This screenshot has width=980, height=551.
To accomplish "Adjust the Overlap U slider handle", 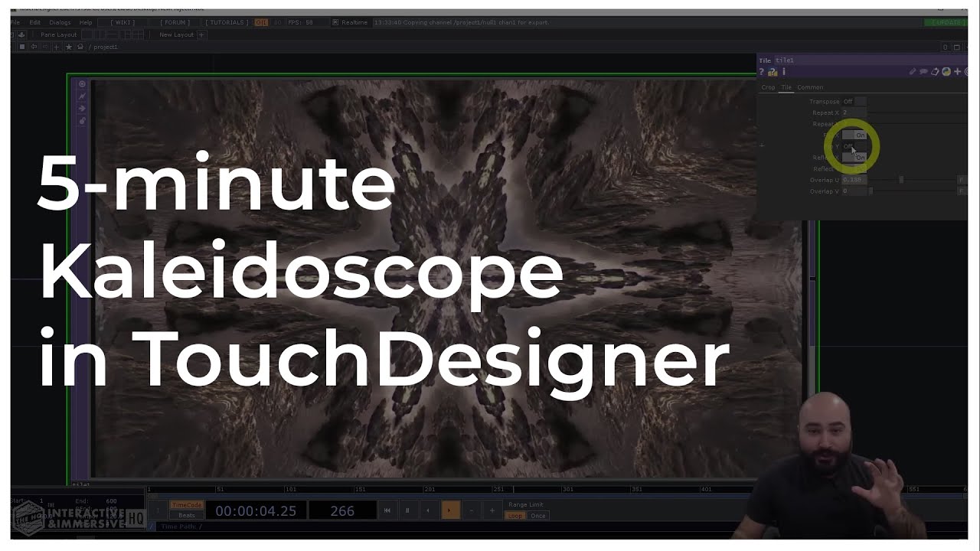I will (901, 180).
